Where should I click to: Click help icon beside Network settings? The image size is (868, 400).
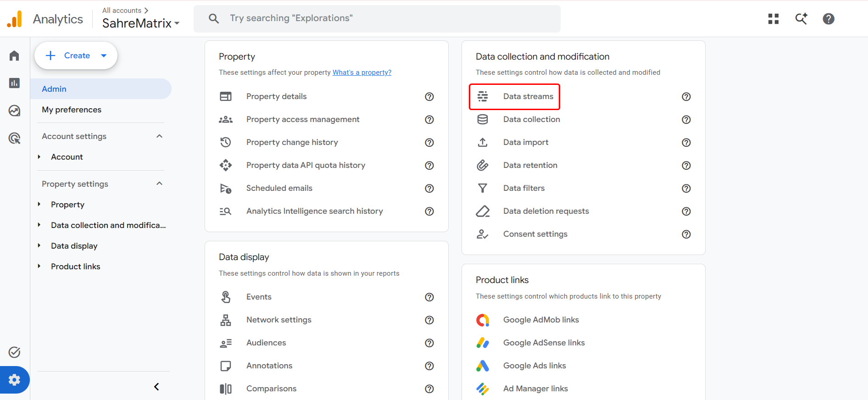click(429, 320)
